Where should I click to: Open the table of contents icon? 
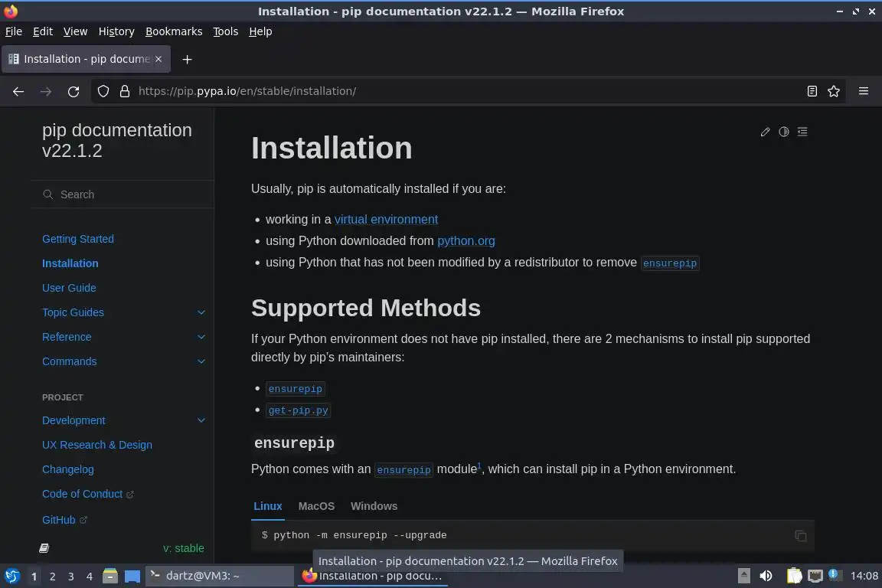[x=802, y=132]
